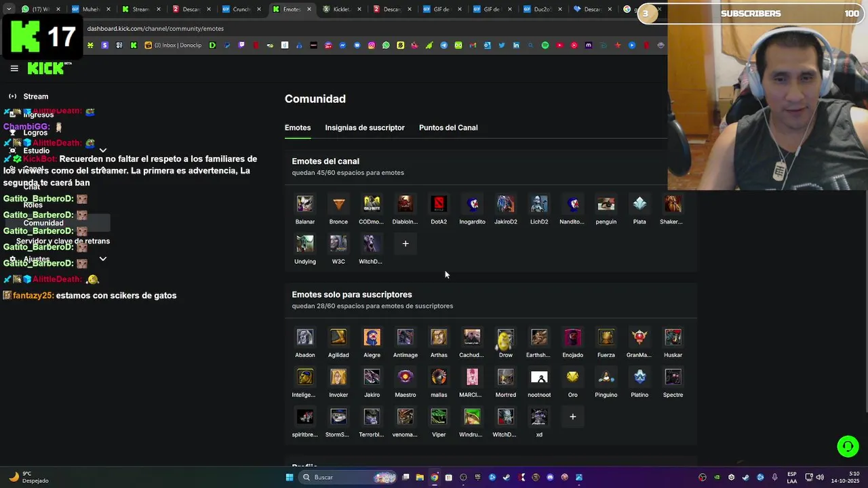
Task: Add a new subscriber-only emote
Action: click(x=572, y=417)
